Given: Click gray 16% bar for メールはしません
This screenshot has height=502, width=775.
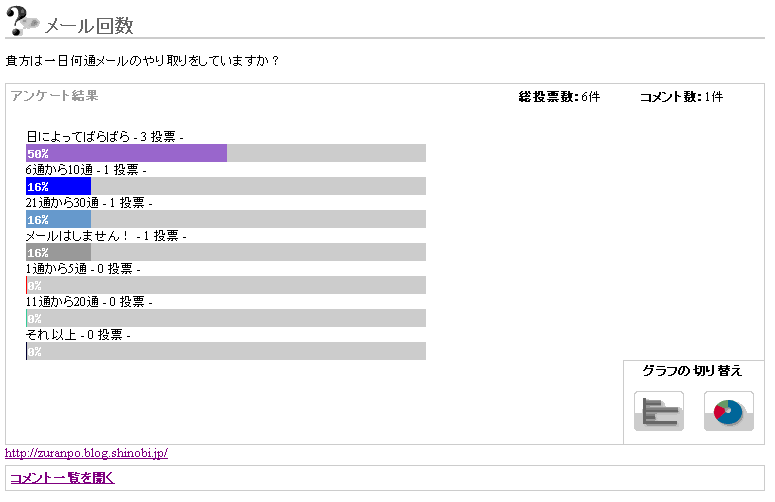Looking at the screenshot, I should [x=59, y=252].
